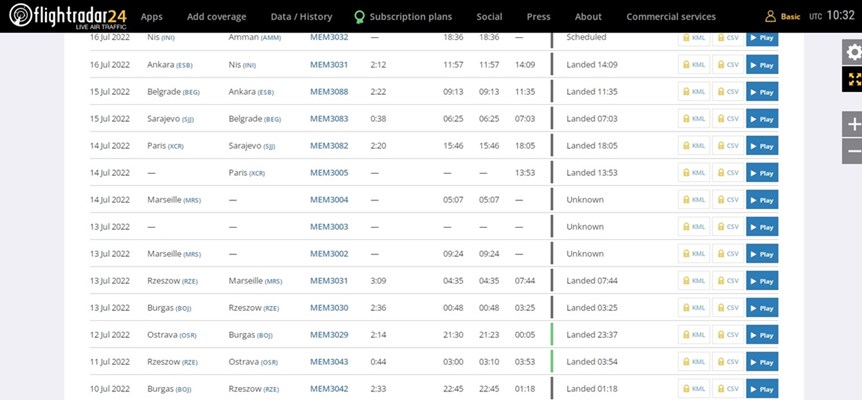Download locked KML for MEM3083
Screen dimensions: 862x400
click(x=694, y=119)
